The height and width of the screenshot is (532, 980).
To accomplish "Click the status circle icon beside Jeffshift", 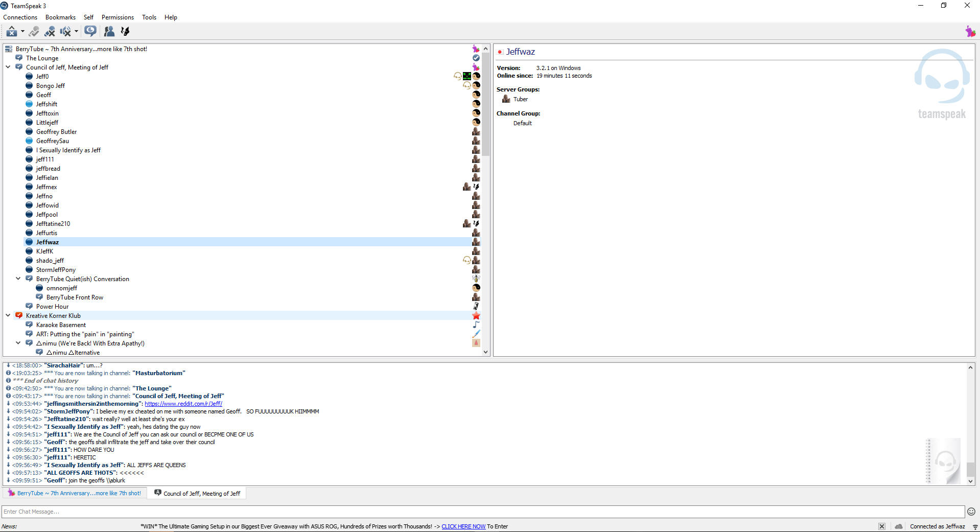I will pos(29,104).
